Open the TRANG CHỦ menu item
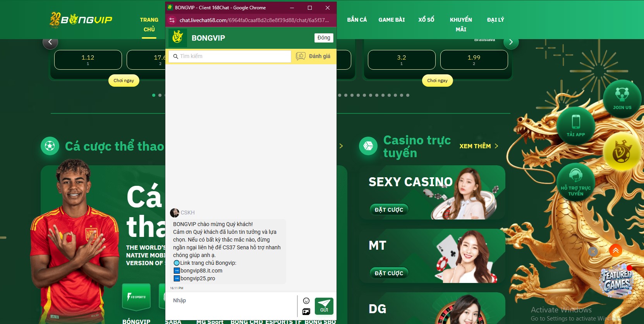The image size is (644, 324). click(149, 24)
